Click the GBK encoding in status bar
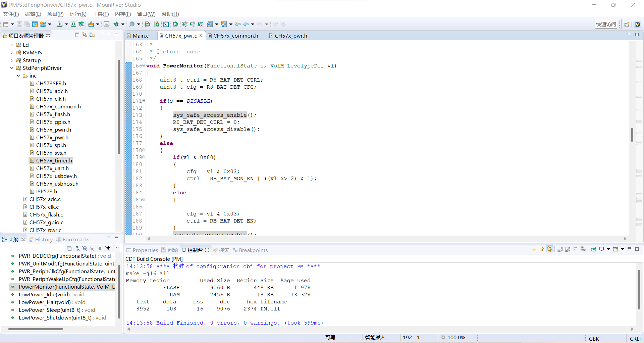This screenshot has height=343, width=644. (594, 339)
